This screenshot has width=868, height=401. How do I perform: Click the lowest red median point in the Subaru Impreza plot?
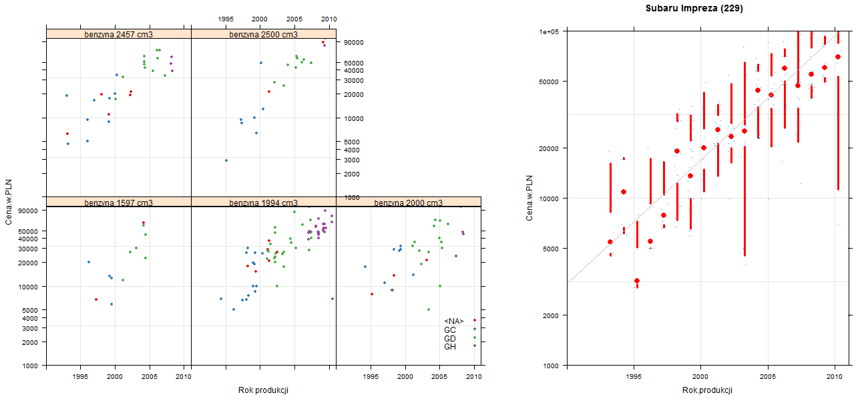click(x=637, y=281)
